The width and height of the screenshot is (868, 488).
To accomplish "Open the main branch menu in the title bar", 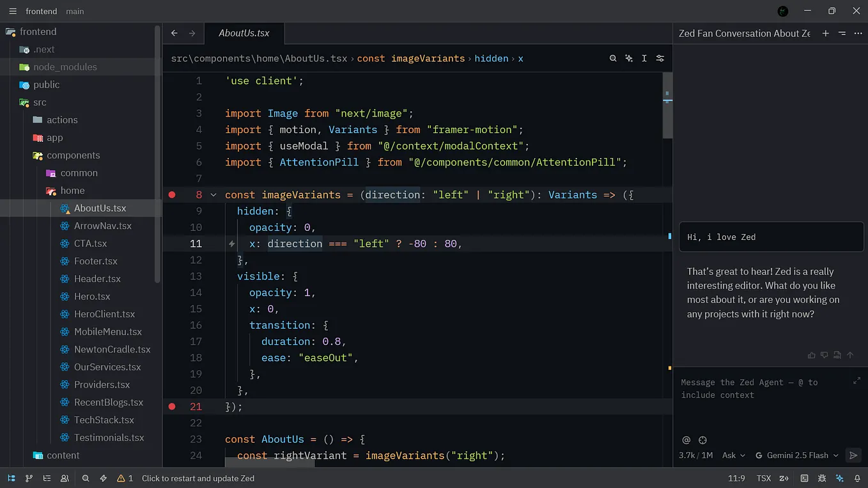I will pyautogui.click(x=75, y=11).
